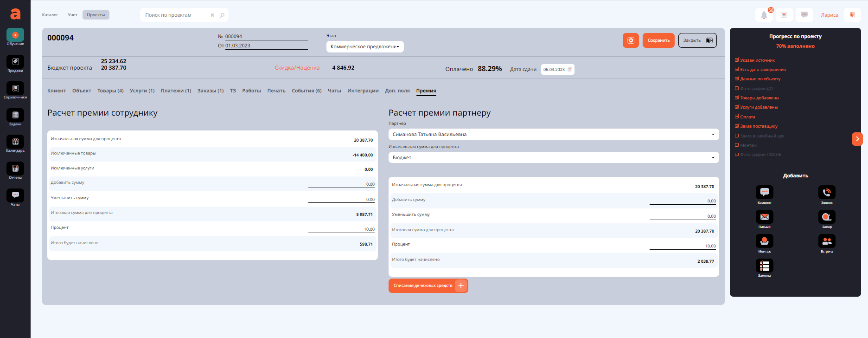The height and width of the screenshot is (338, 868).
Task: Collapse the right progress panel arrow
Action: (857, 139)
